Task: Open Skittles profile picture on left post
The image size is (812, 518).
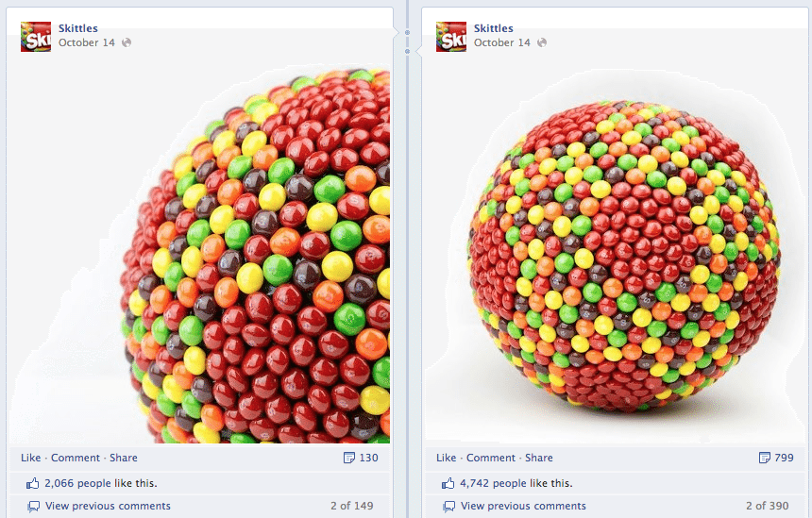Action: tap(36, 37)
